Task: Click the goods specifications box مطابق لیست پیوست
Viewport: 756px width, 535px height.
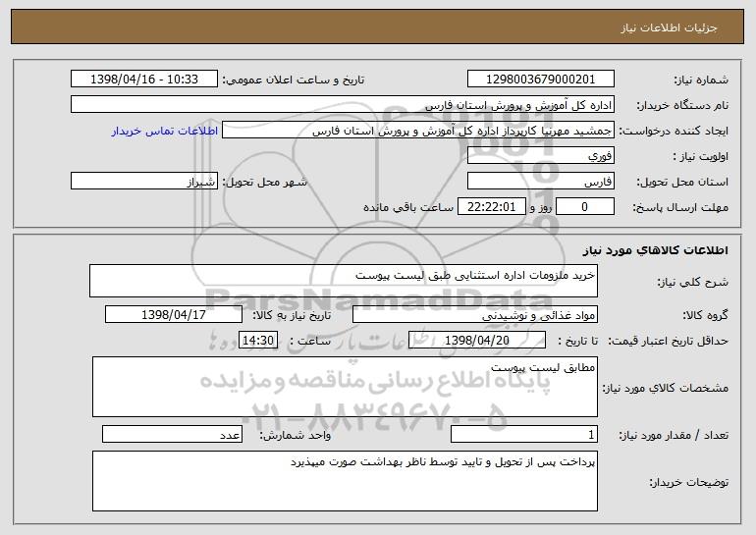Action: point(345,387)
